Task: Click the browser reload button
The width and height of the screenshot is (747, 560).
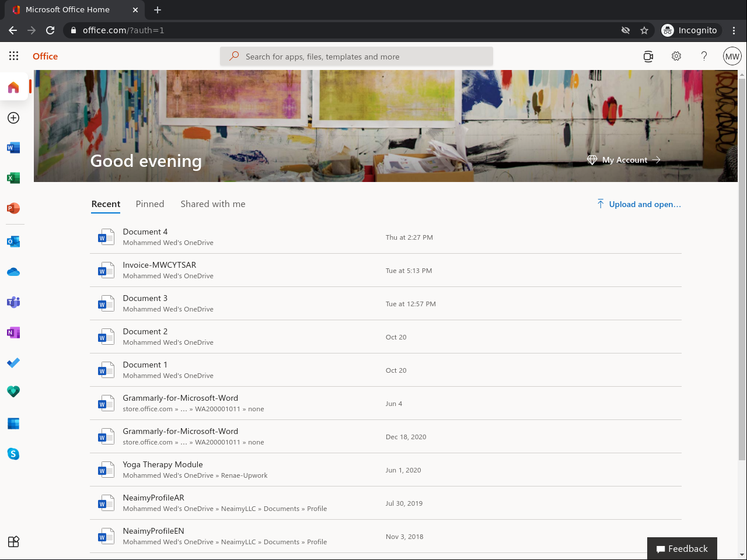Action: [x=50, y=30]
